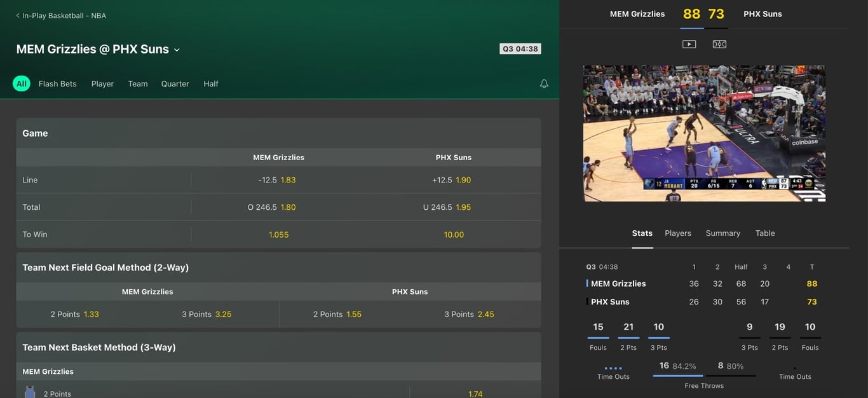Click the court match tracker icon
The image size is (868, 398).
point(719,44)
